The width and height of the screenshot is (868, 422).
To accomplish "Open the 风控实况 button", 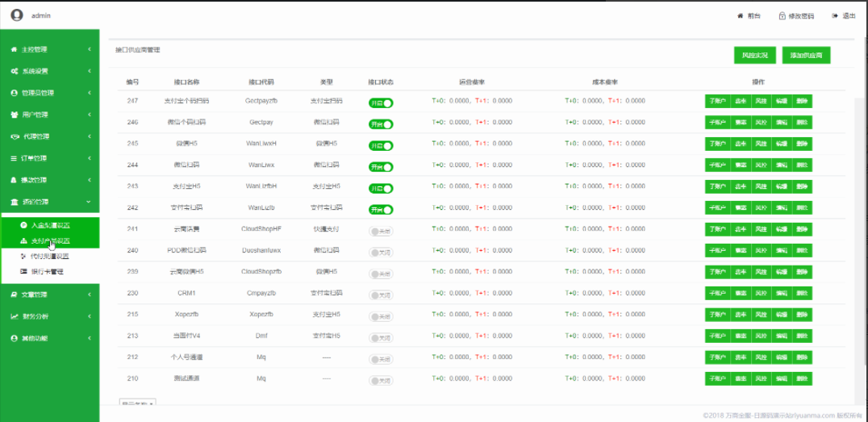I will point(755,56).
